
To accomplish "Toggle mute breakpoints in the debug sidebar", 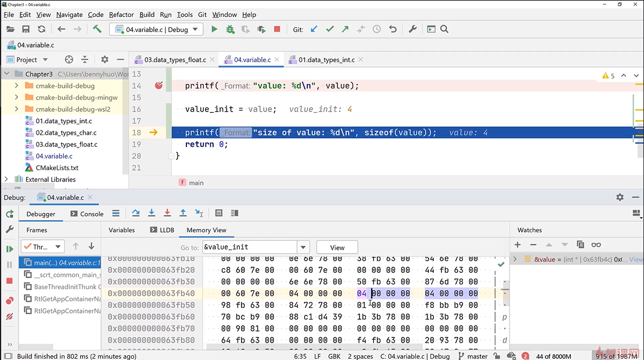I will click(9, 316).
